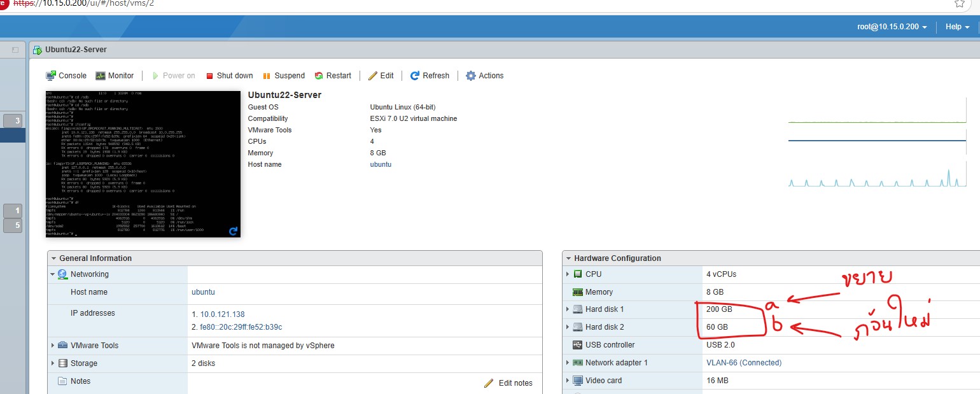Image resolution: width=980 pixels, height=394 pixels.
Task: Open the VM Console
Action: click(x=66, y=76)
